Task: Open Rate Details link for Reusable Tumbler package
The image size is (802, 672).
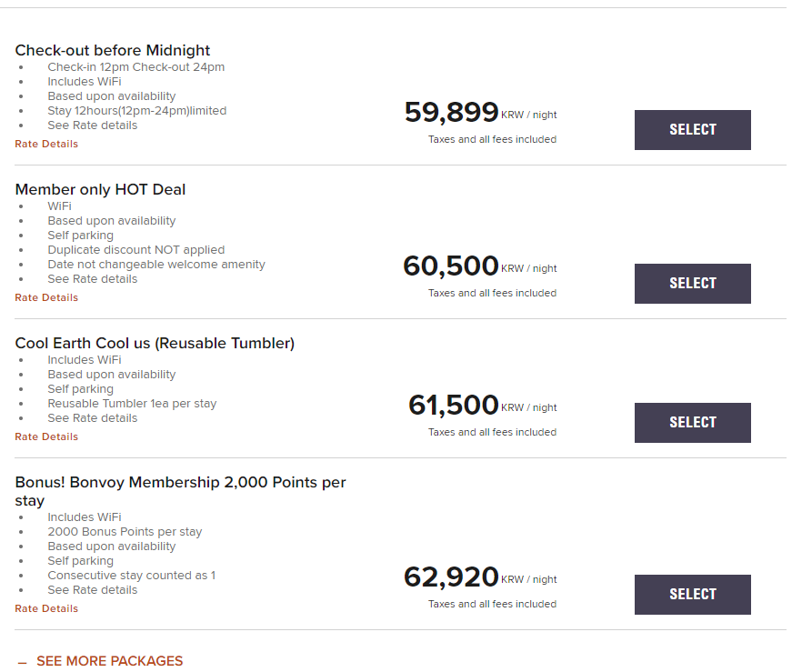Action: 46,436
